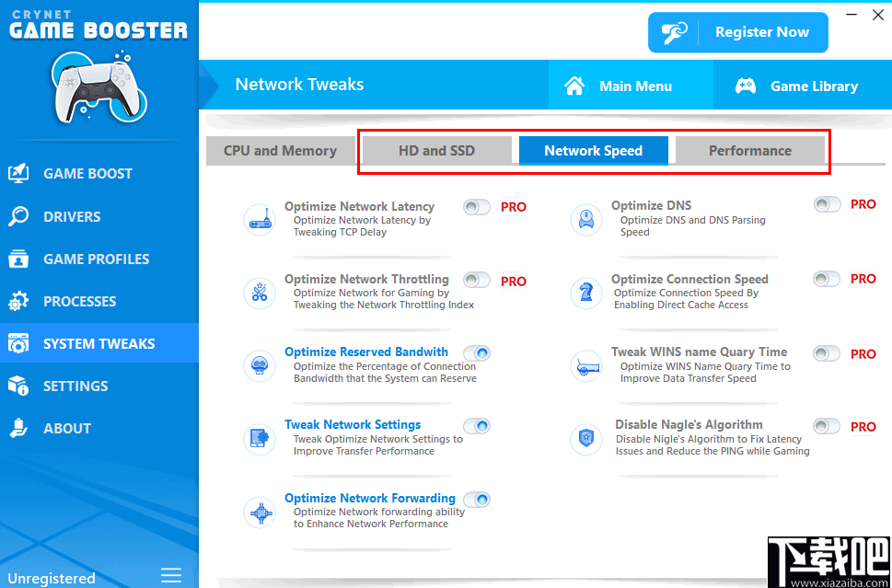Click the Settings box icon

tap(18, 386)
